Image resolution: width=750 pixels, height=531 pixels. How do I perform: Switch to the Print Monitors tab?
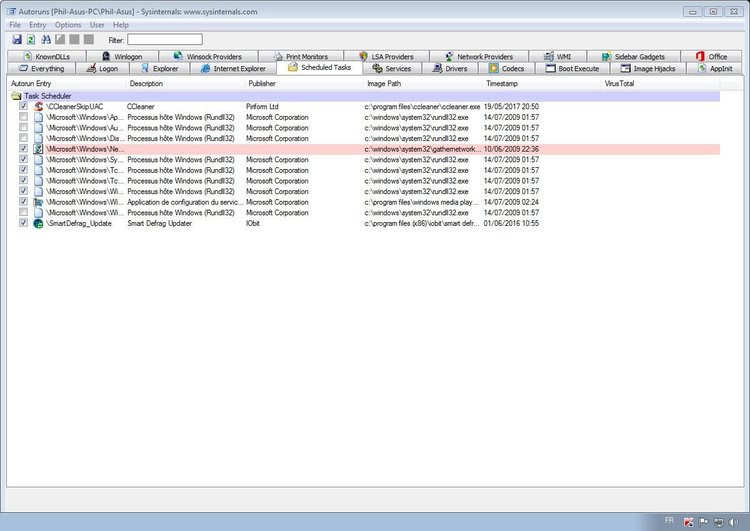pos(301,56)
